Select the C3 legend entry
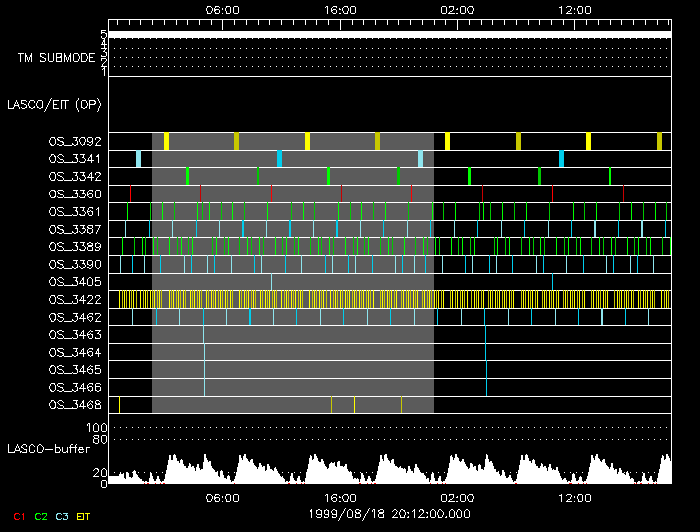Screen dimensions: 700x532 62,517
